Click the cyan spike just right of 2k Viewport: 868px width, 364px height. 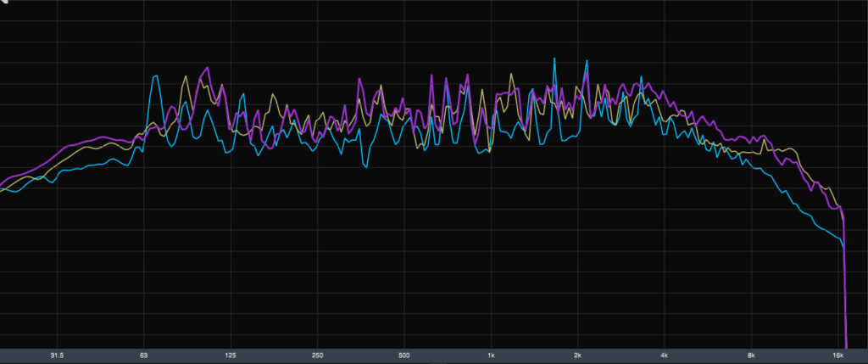(585, 62)
